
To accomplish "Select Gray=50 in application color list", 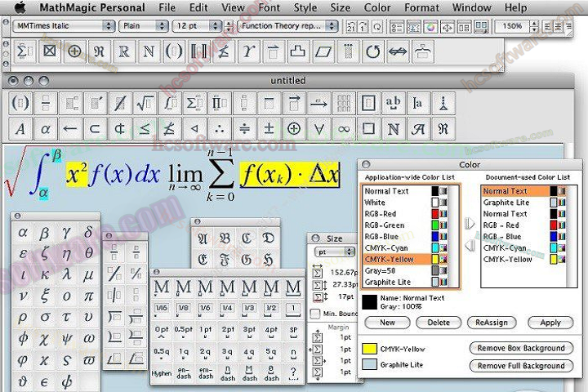I will 406,271.
